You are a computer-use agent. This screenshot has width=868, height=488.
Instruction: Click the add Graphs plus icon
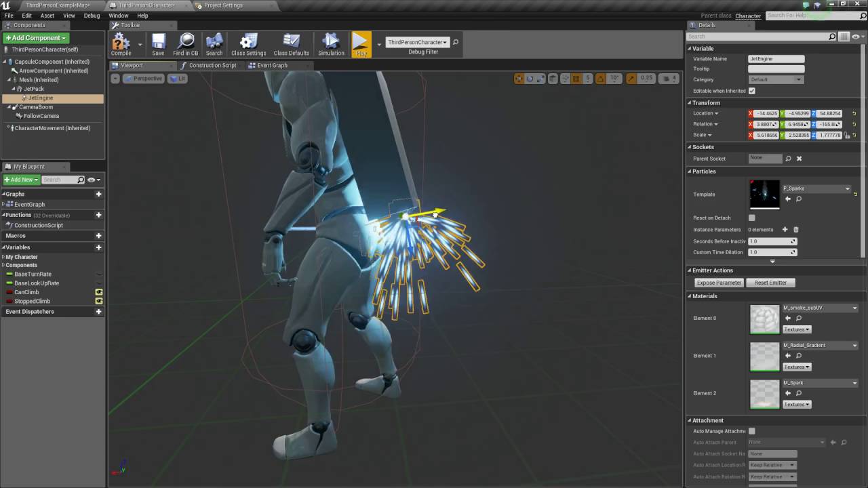98,194
